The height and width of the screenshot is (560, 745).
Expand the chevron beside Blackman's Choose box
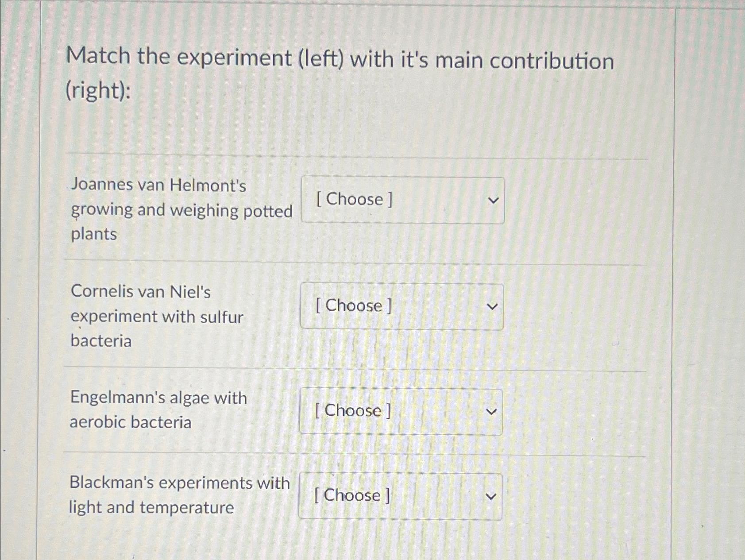[491, 495]
